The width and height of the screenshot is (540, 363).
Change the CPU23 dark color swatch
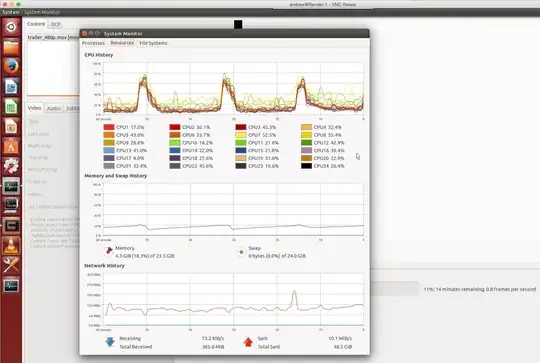tap(241, 166)
